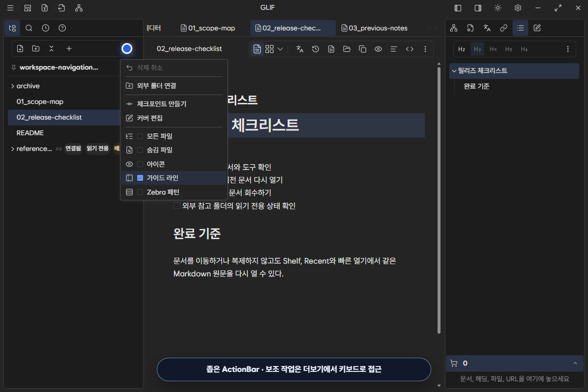Toggle the 모든 파일 checkbox
This screenshot has height=392, width=588.
coord(140,136)
